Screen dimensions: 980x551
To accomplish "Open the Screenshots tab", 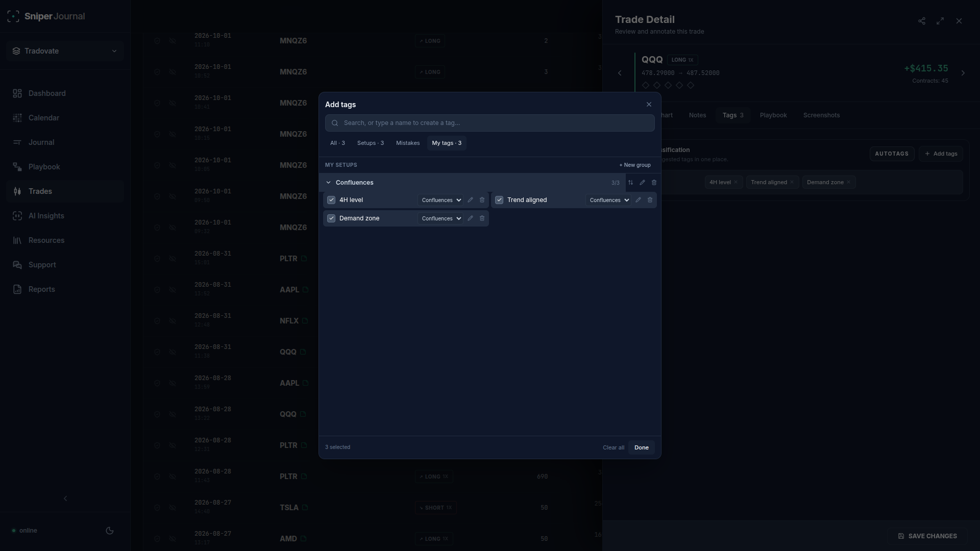I will [821, 115].
